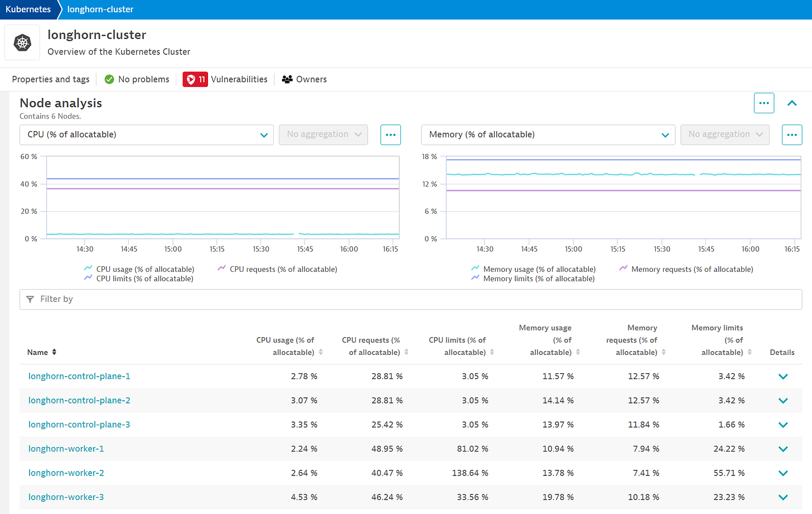Click the Memory usage line chart area
Screen dimensions: 812x514
pos(624,197)
